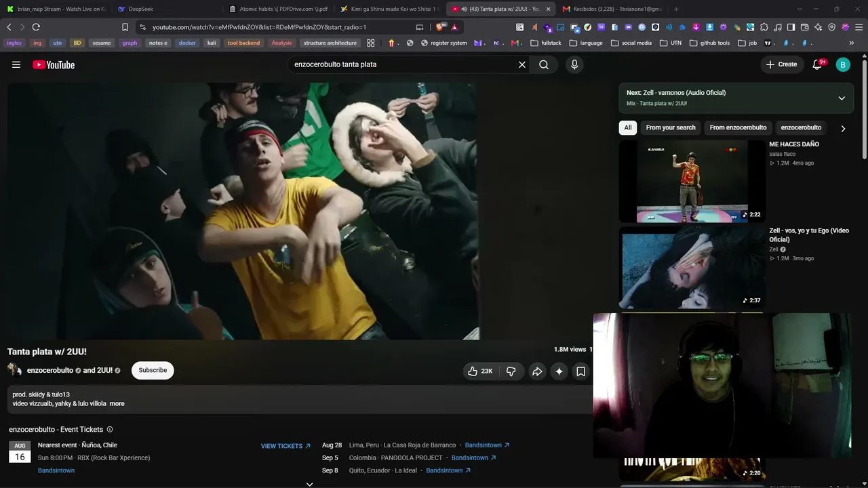
Task: Subscribe to the enzocerobulto channel
Action: pos(153,370)
